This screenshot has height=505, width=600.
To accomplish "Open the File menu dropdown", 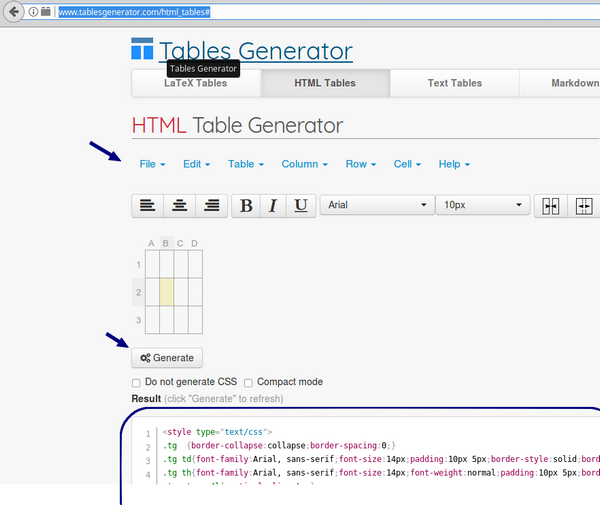I will coord(152,164).
